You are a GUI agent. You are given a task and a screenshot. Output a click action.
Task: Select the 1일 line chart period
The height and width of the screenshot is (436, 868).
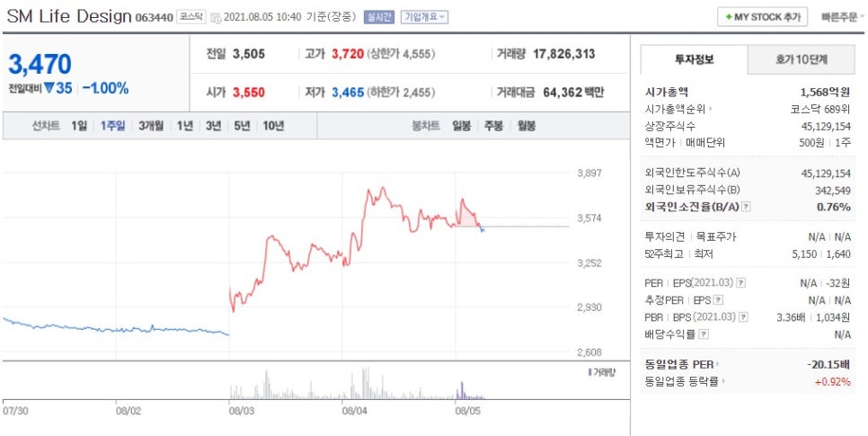[x=80, y=126]
